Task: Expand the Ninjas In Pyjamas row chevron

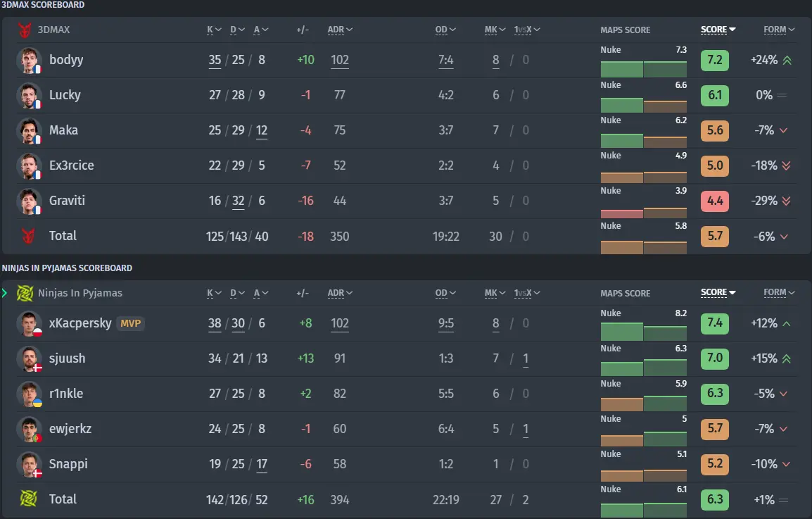Action: (x=5, y=293)
